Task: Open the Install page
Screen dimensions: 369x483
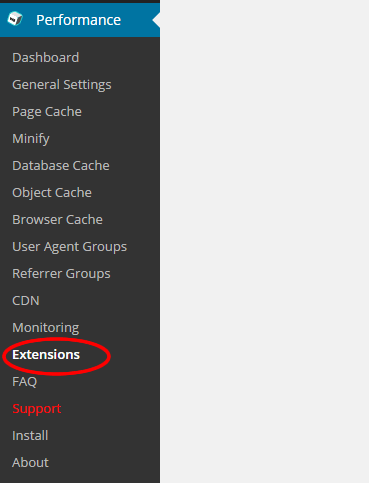Action: point(30,436)
